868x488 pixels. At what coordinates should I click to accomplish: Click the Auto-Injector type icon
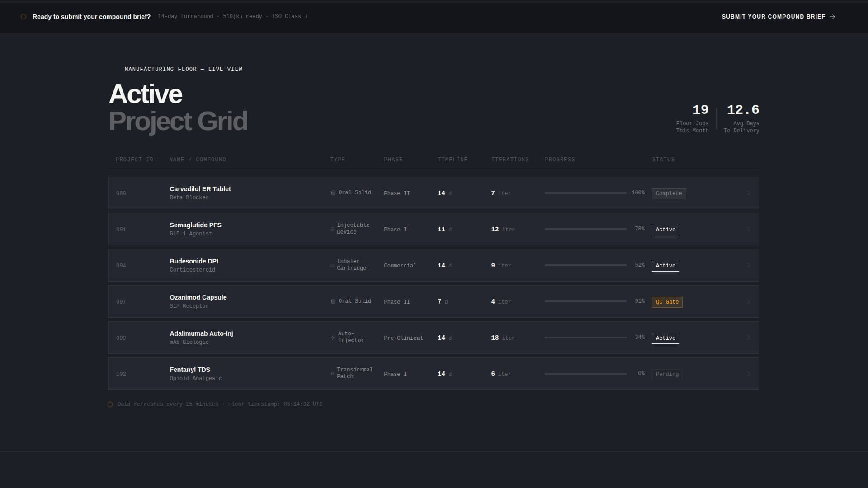coord(333,338)
